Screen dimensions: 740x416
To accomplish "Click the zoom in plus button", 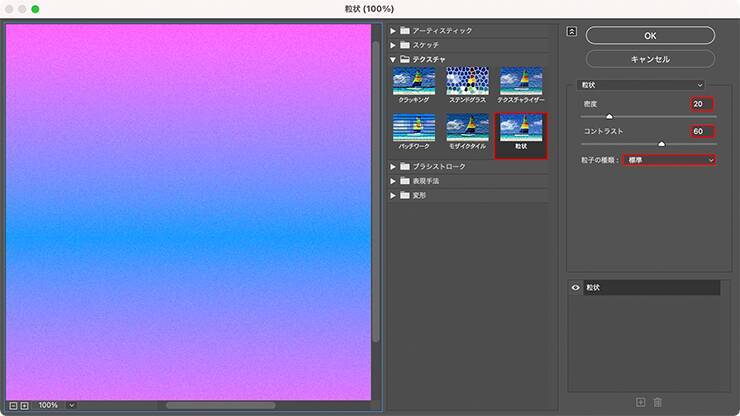I will (x=24, y=405).
